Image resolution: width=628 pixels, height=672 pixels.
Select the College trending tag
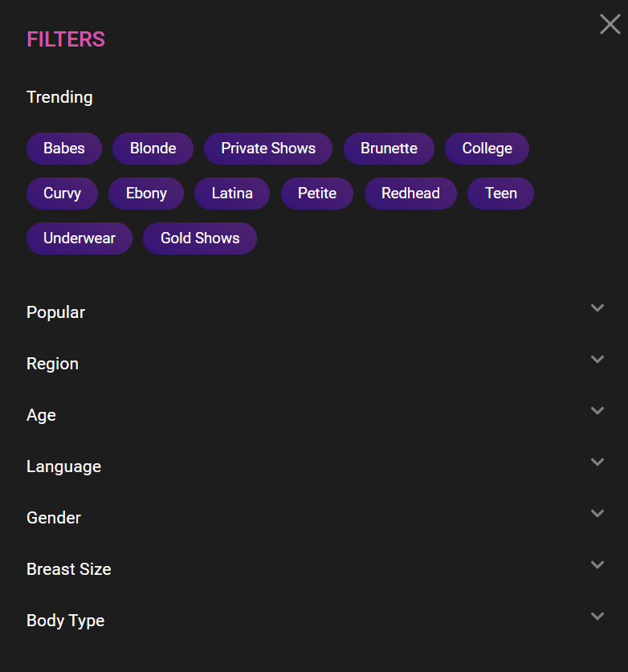tap(487, 149)
